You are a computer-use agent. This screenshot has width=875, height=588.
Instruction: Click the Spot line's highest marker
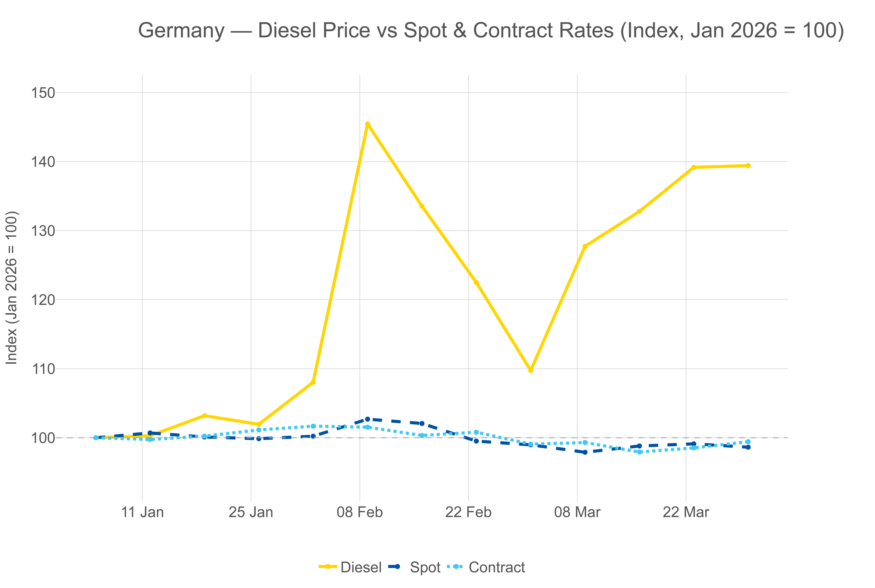(x=368, y=419)
